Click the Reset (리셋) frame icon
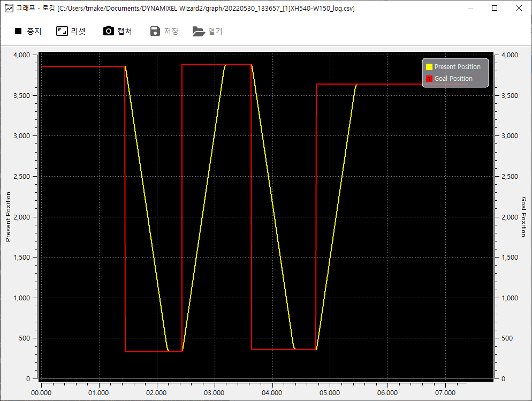Screen dimensions: 532x401 [62, 31]
